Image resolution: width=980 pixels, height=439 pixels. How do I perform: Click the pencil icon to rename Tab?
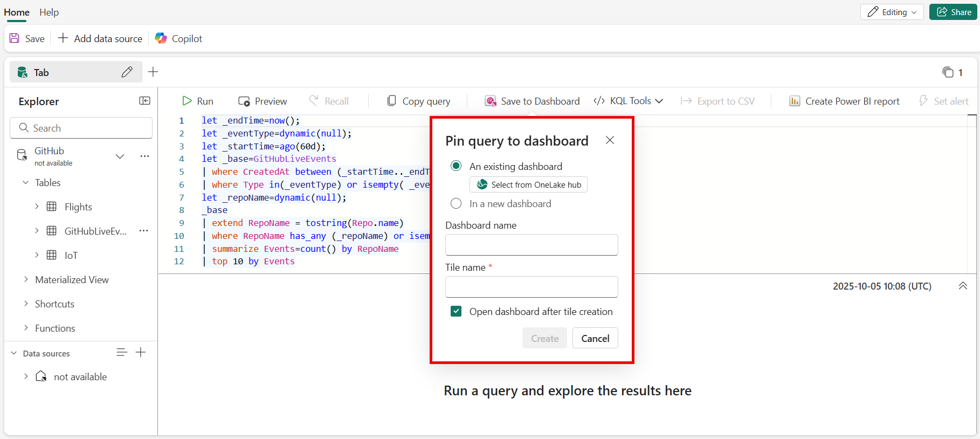127,72
